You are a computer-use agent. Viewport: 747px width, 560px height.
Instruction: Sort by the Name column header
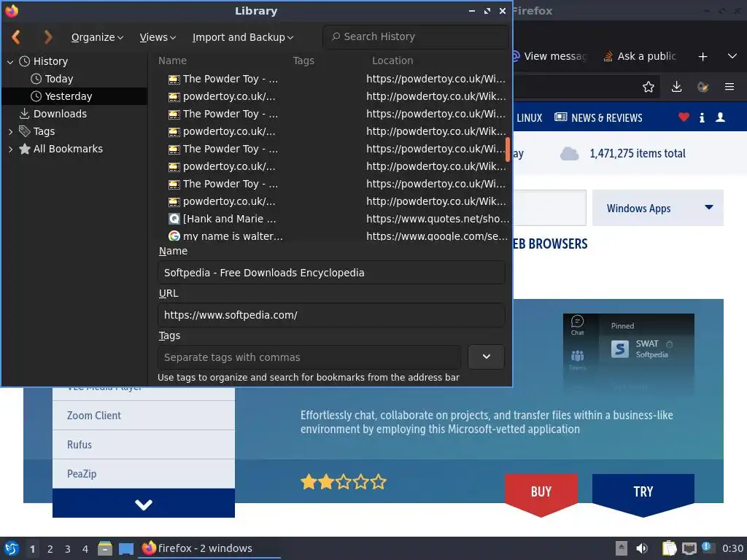[172, 61]
